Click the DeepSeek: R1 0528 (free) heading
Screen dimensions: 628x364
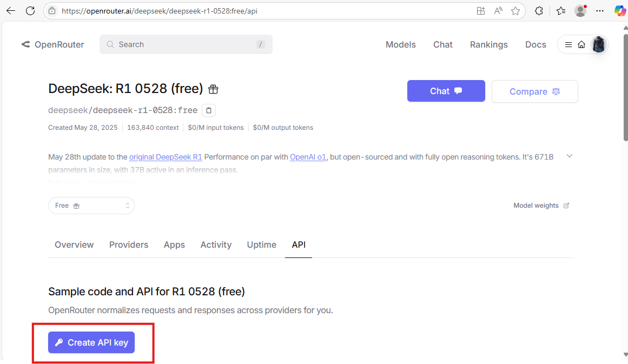tap(125, 89)
